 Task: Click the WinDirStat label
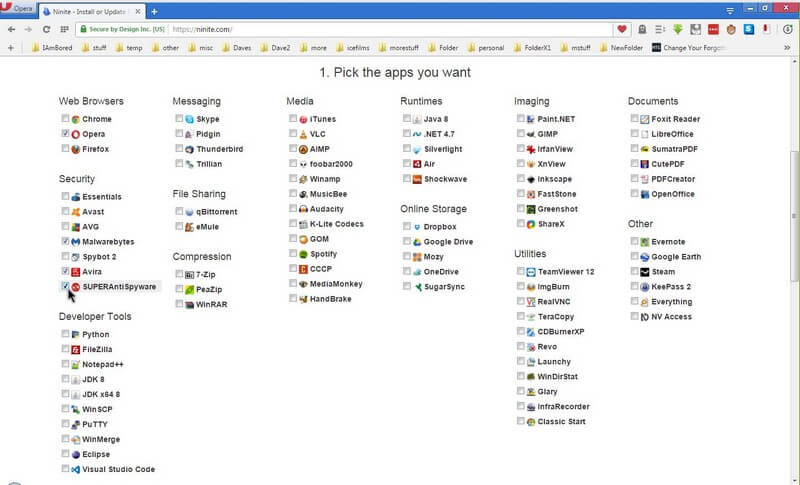pos(558,377)
